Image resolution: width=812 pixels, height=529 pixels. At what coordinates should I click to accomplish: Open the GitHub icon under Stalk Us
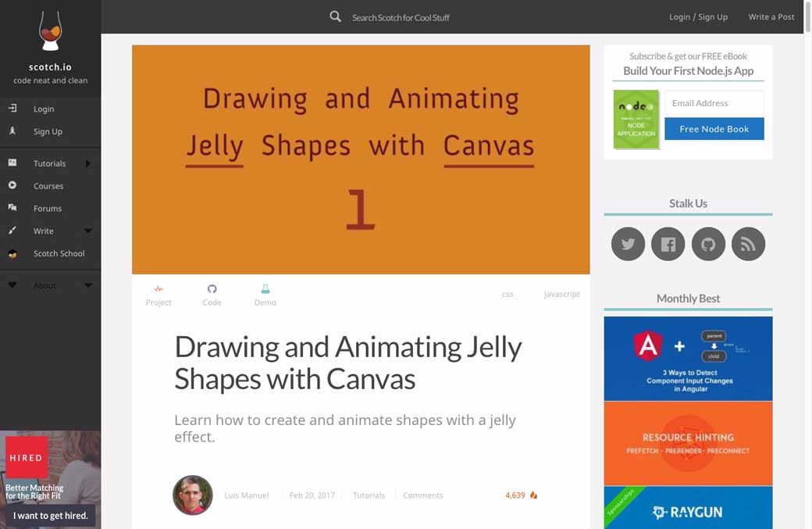708,245
